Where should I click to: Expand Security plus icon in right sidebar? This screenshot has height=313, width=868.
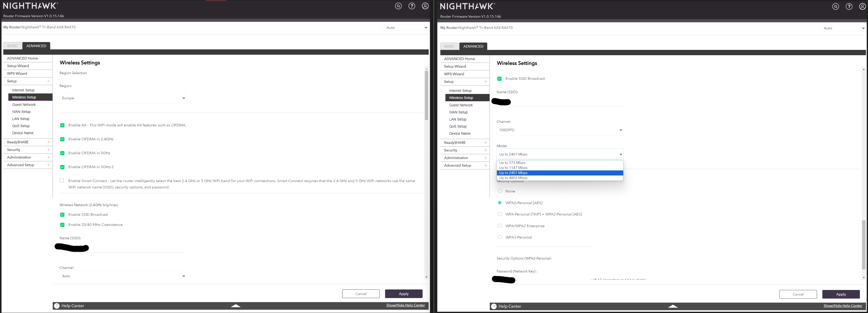[485, 150]
